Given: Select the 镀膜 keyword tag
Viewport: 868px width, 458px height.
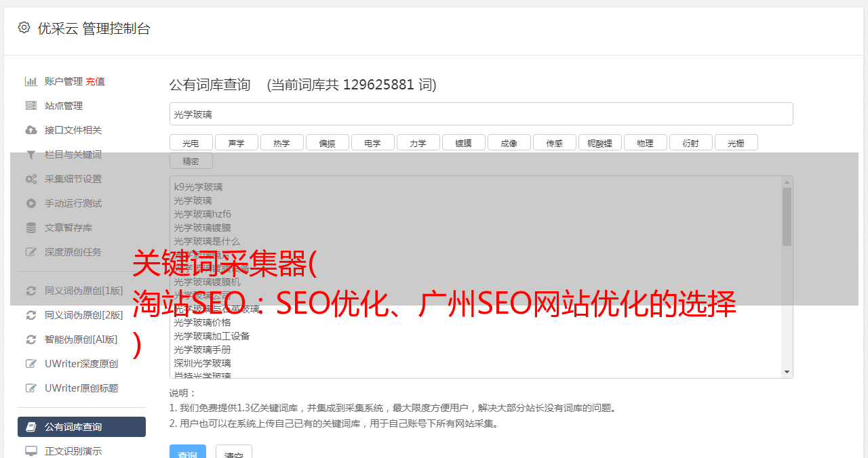Looking at the screenshot, I should coord(463,142).
